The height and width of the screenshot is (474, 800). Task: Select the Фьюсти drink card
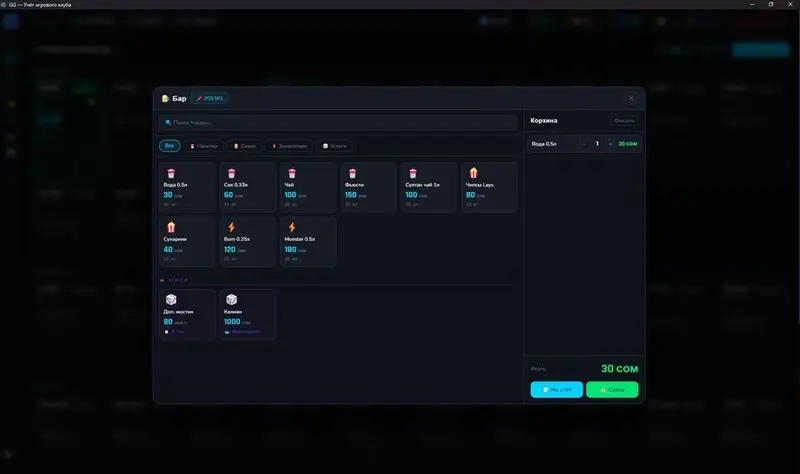coord(368,187)
